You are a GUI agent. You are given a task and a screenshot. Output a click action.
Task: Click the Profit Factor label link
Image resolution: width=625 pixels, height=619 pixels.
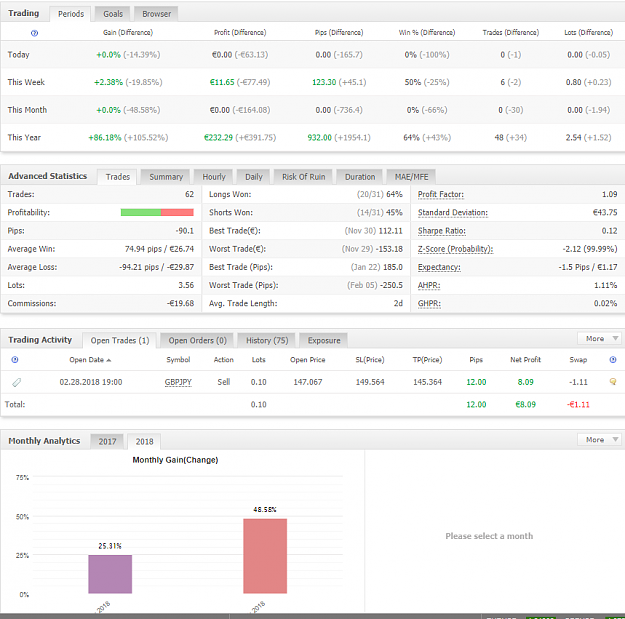tap(440, 195)
